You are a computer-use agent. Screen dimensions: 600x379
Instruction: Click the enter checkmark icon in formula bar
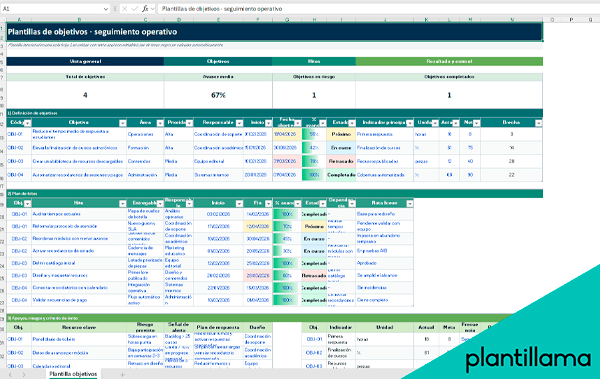pyautogui.click(x=135, y=8)
